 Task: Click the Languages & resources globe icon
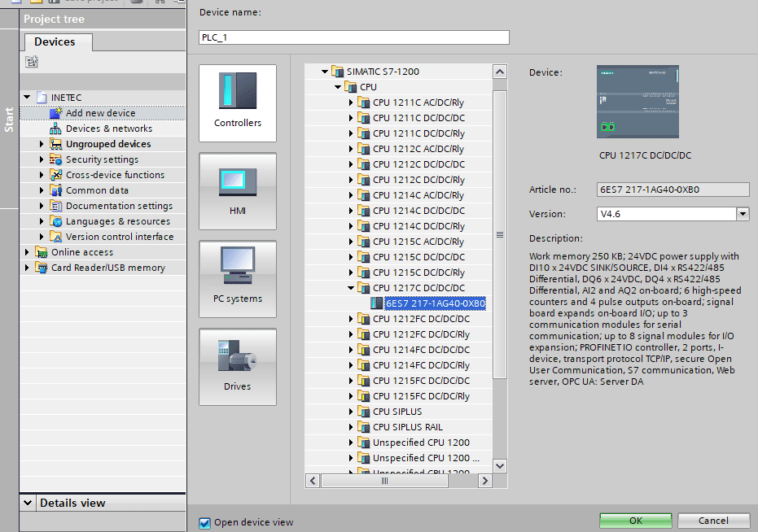56,221
